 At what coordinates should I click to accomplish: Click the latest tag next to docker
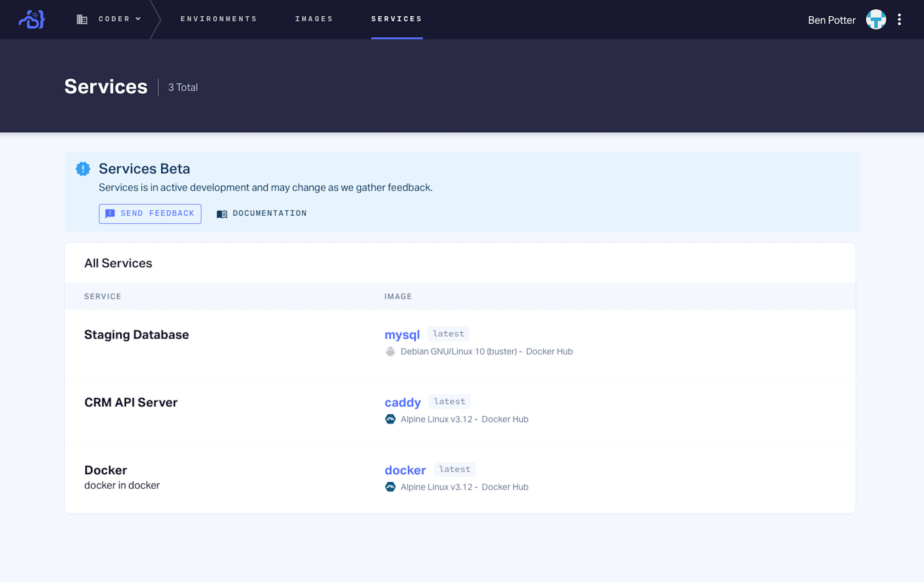(x=455, y=470)
